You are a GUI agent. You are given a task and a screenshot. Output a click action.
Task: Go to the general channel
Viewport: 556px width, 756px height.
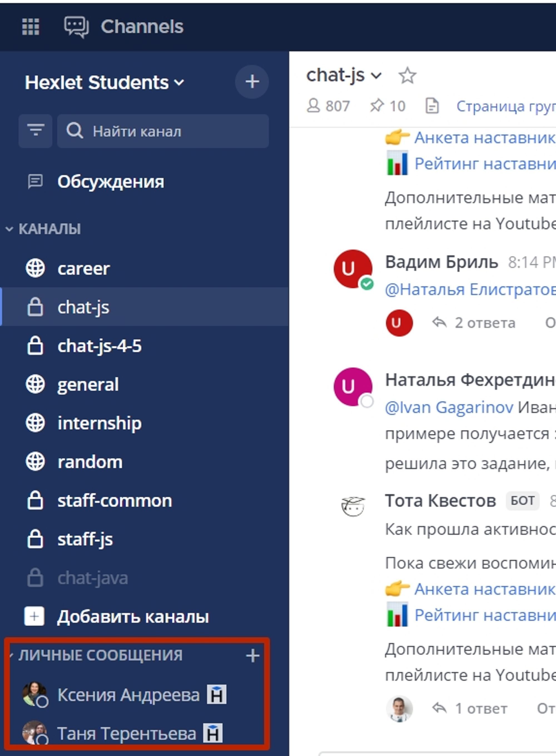tap(144, 384)
